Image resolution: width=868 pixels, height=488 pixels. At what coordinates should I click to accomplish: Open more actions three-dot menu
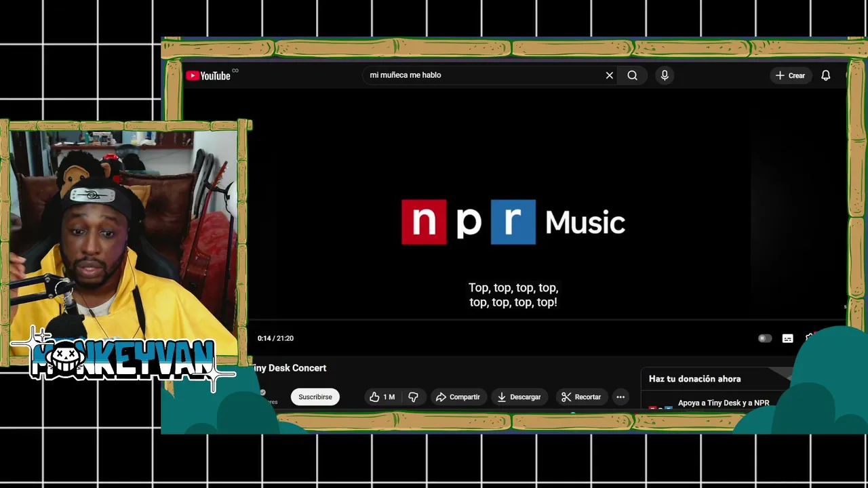click(620, 396)
